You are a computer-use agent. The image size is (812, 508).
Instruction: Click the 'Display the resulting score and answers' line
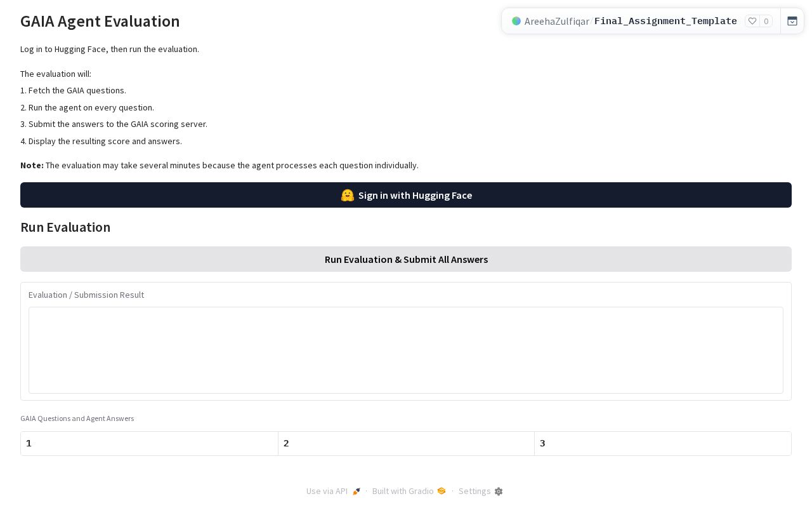101,142
